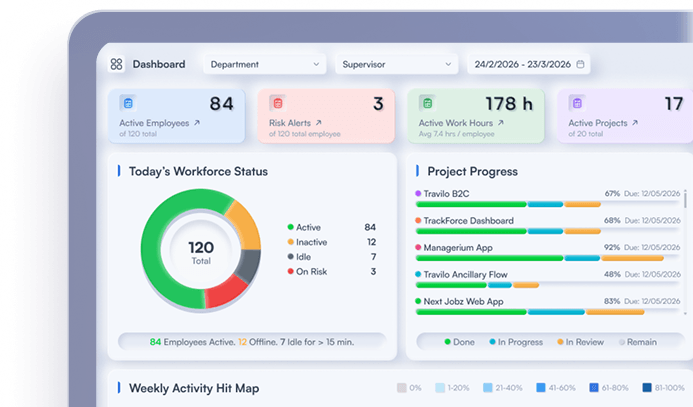
Task: Click the Travilo Ancillary Flow progress bar
Action: pyautogui.click(x=547, y=285)
